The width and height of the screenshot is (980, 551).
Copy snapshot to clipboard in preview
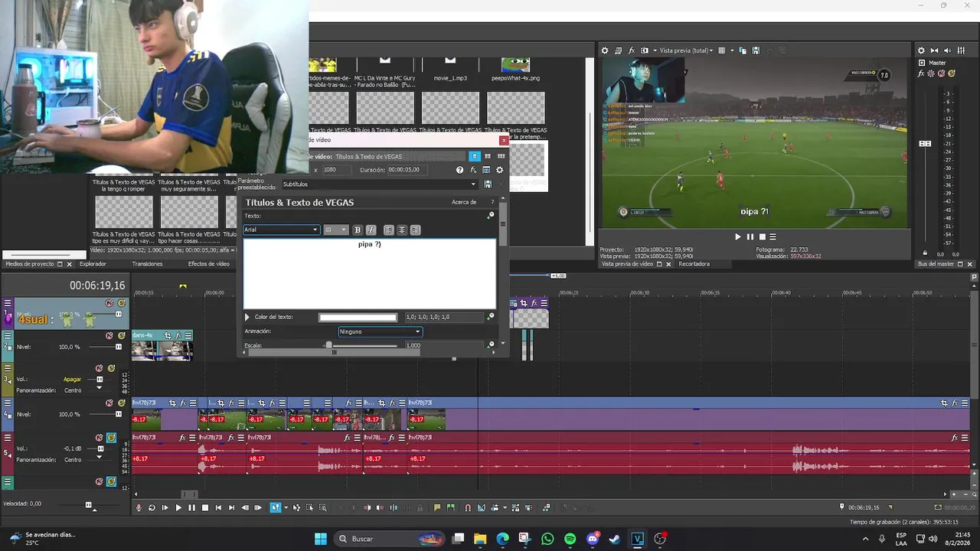[743, 51]
